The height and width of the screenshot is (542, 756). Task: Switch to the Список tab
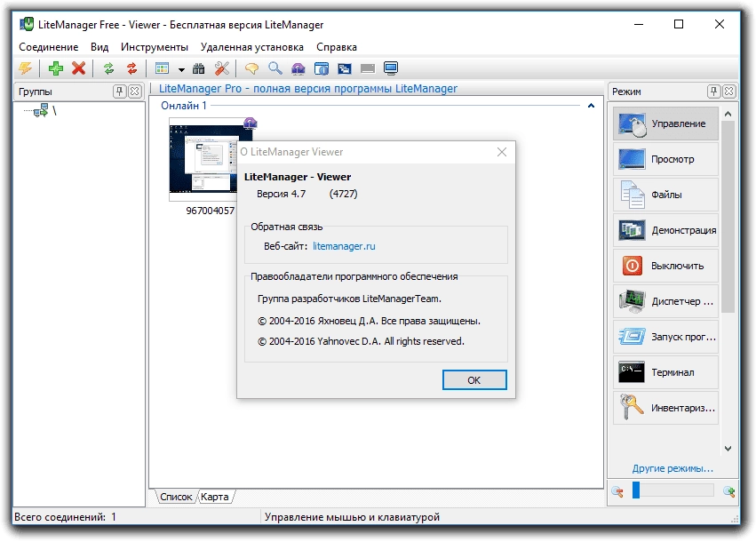(176, 497)
